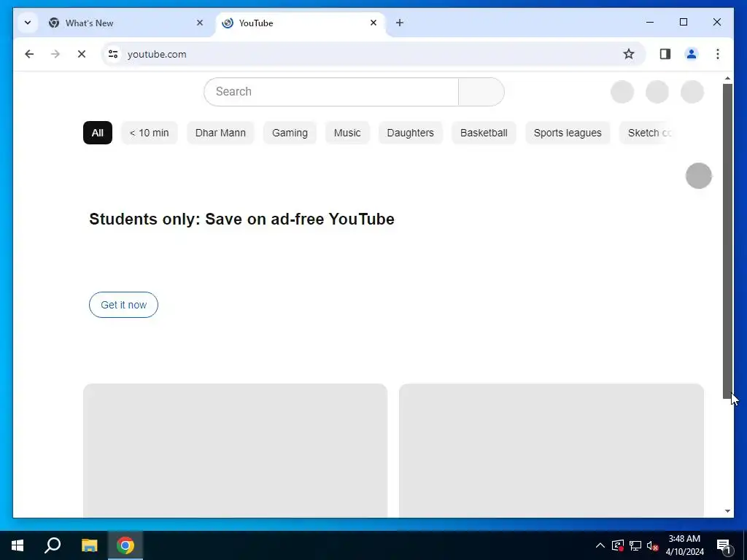747x560 pixels.
Task: Choose the Gaming category chip
Action: 290,133
